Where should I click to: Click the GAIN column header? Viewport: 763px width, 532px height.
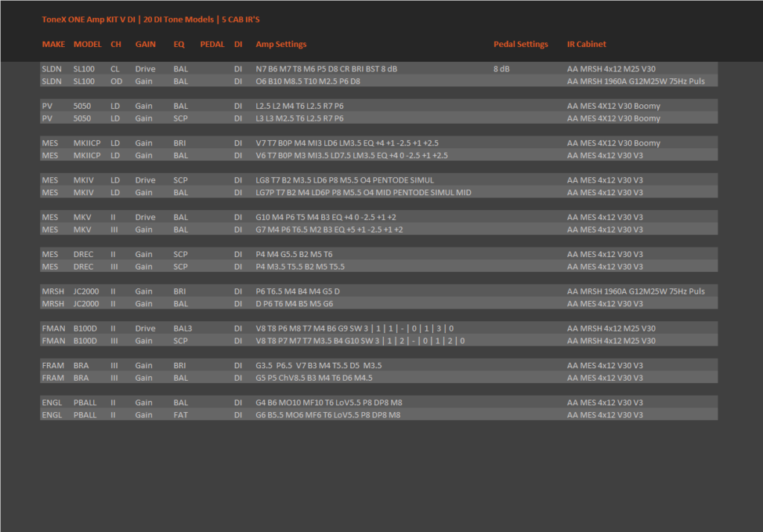click(x=145, y=44)
